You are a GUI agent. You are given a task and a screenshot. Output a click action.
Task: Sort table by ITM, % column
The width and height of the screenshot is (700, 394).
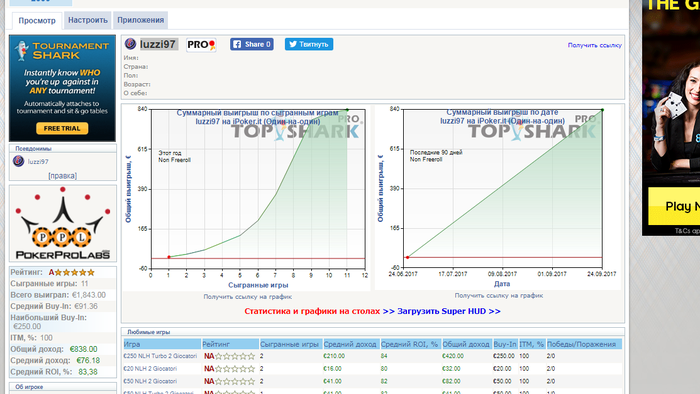(x=532, y=344)
